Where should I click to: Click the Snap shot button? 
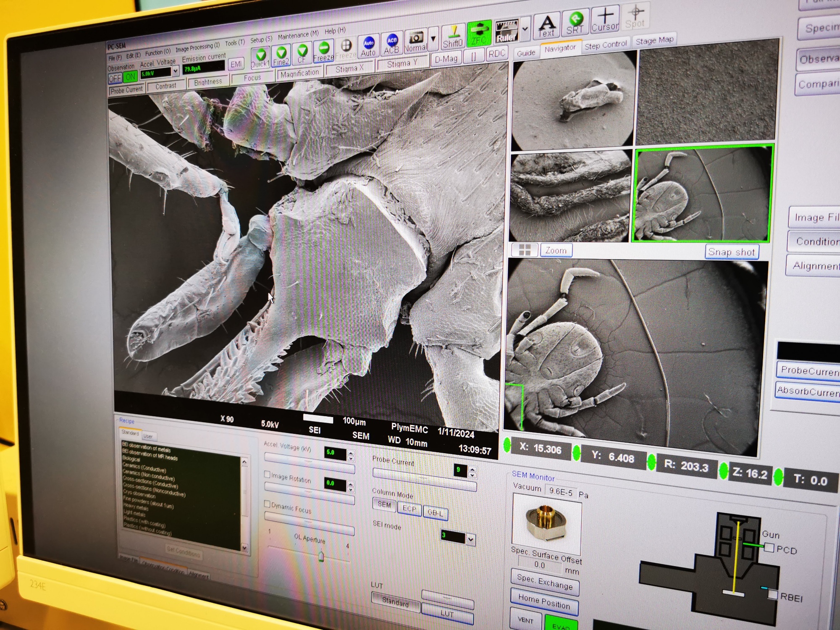pos(731,252)
